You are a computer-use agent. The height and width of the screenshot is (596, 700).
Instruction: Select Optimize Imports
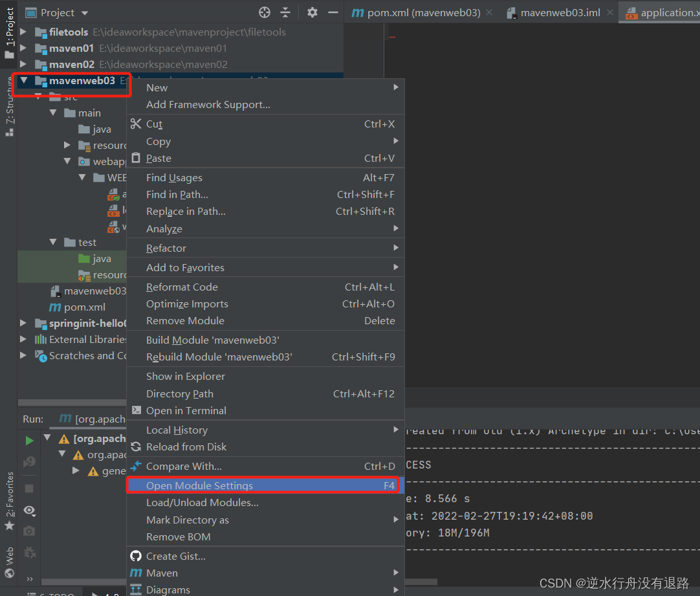(x=266, y=304)
